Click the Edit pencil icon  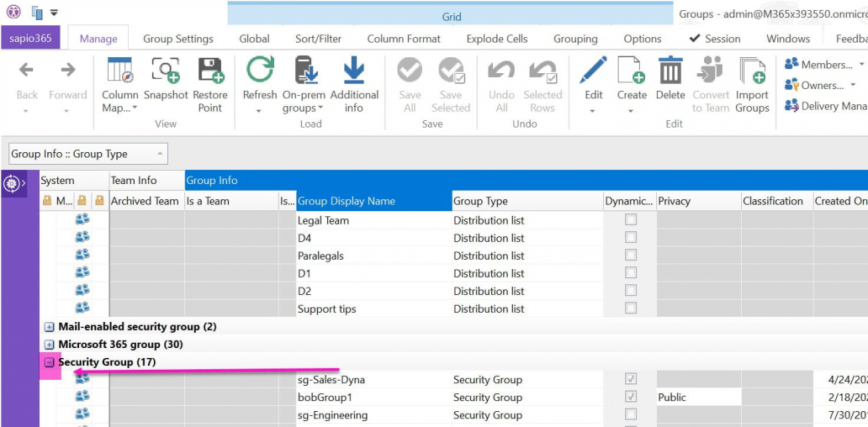click(x=594, y=70)
